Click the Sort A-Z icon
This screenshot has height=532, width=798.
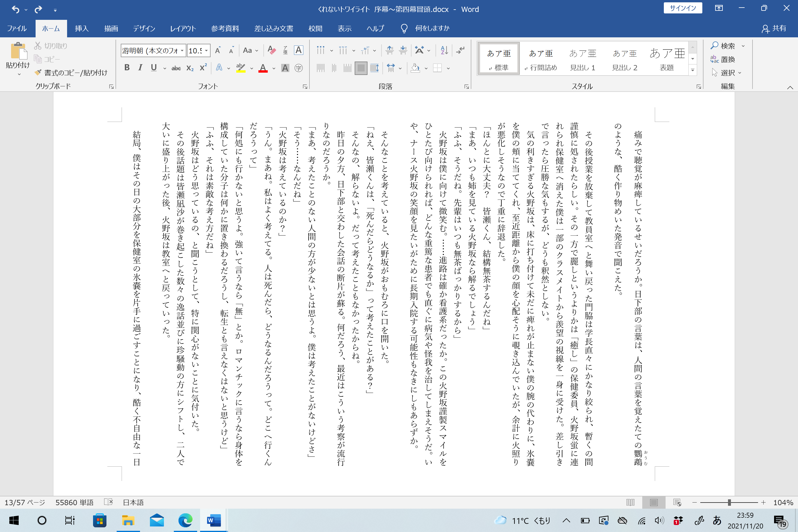(x=444, y=50)
